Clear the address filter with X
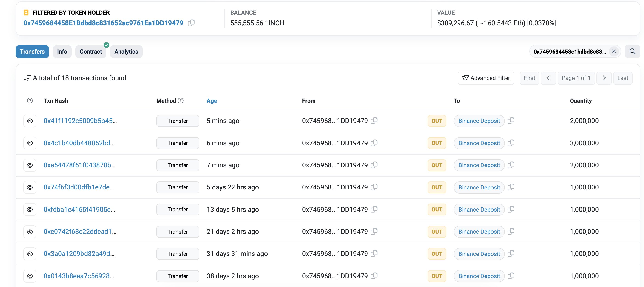 (614, 51)
